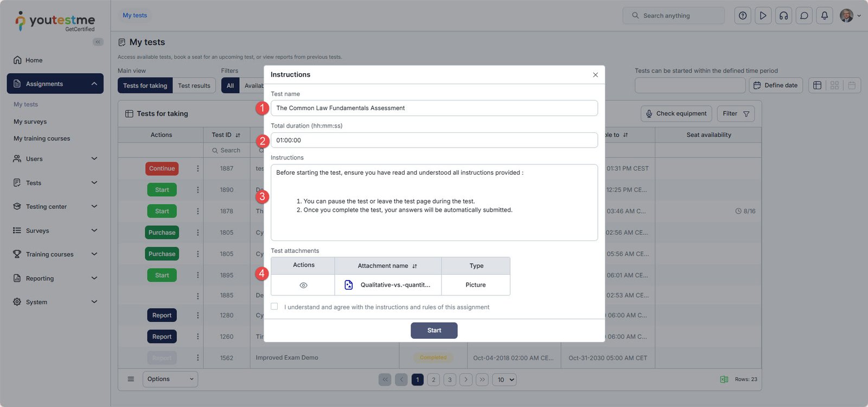Open the notifications bell icon
868x407 pixels.
pyautogui.click(x=824, y=16)
